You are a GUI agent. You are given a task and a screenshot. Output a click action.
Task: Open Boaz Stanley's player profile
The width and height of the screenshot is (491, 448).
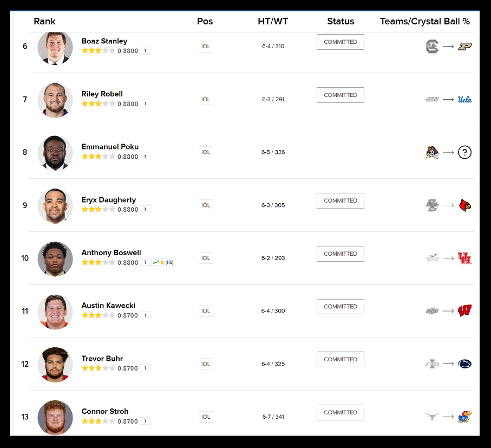coord(104,41)
